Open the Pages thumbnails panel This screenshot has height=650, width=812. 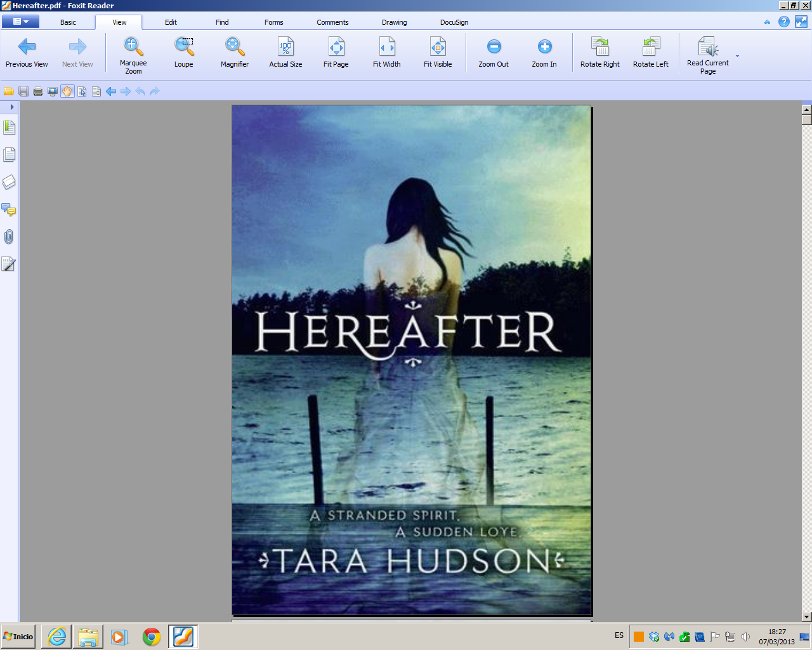click(9, 155)
